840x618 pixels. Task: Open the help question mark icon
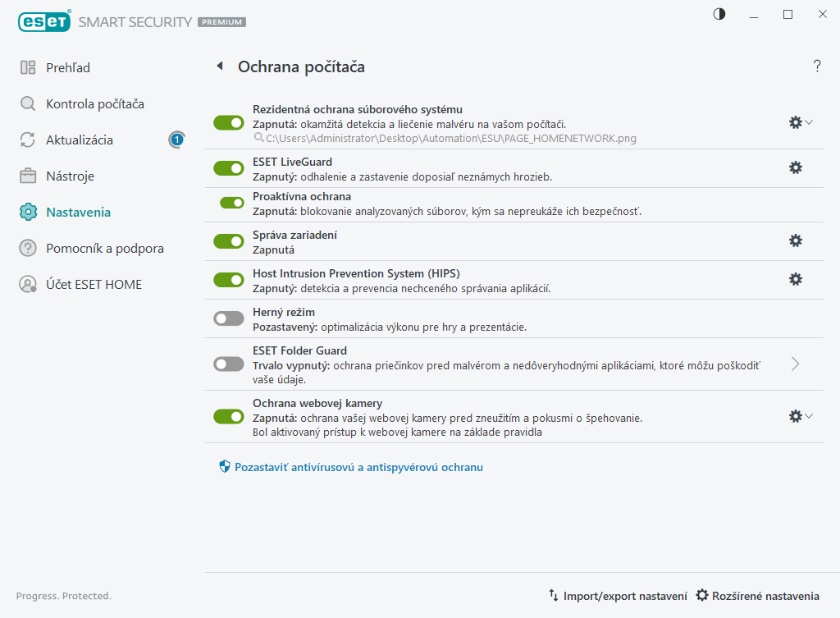coord(817,66)
